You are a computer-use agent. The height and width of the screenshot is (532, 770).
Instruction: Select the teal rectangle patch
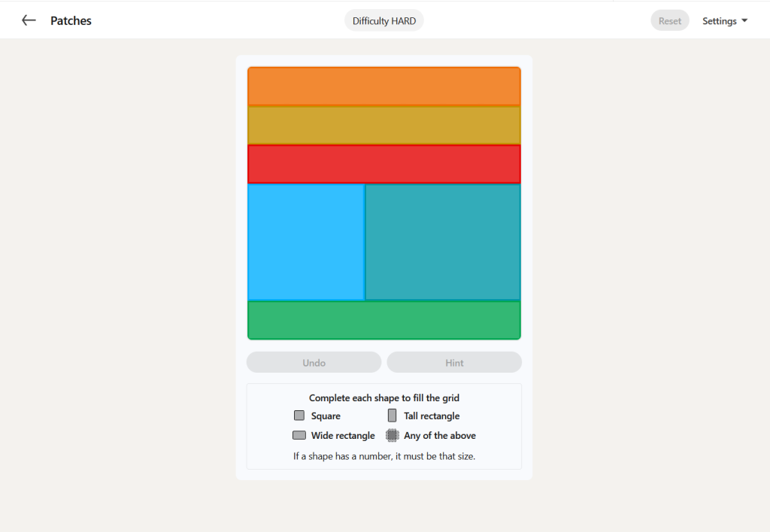pyautogui.click(x=443, y=242)
